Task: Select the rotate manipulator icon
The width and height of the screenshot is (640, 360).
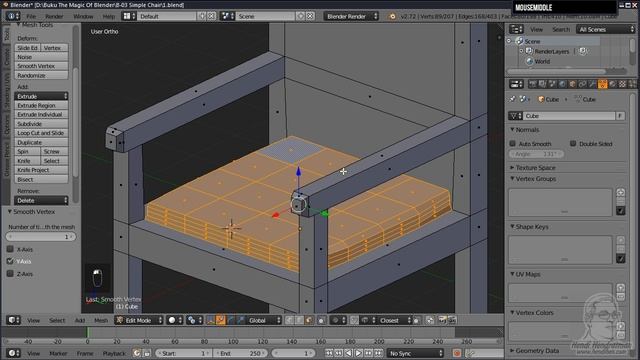Action: click(231, 320)
